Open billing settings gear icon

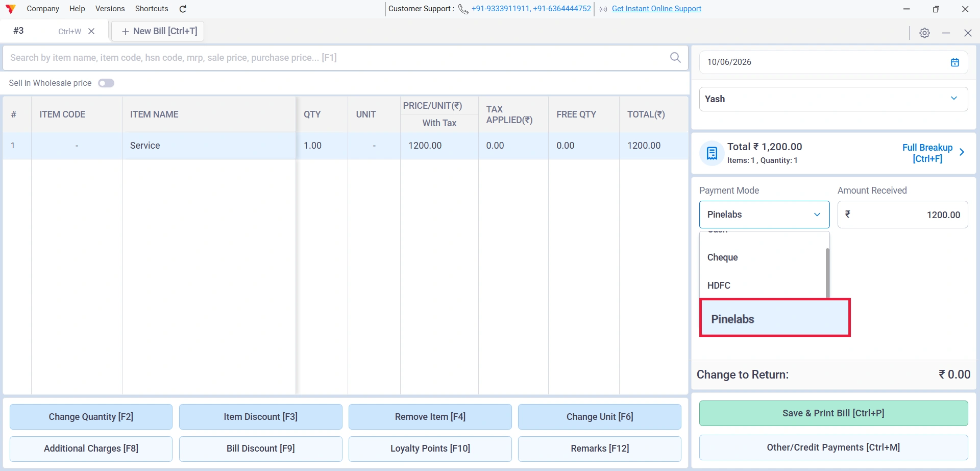(x=924, y=33)
